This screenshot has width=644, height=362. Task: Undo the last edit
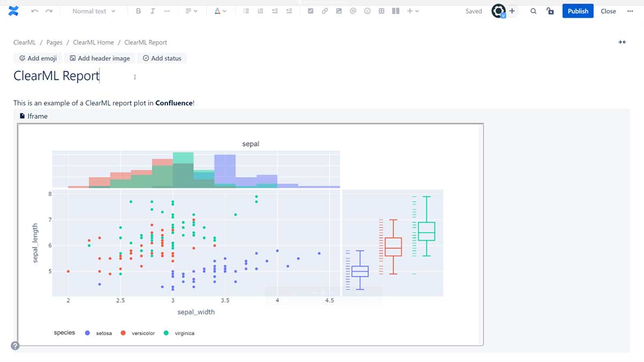[35, 11]
